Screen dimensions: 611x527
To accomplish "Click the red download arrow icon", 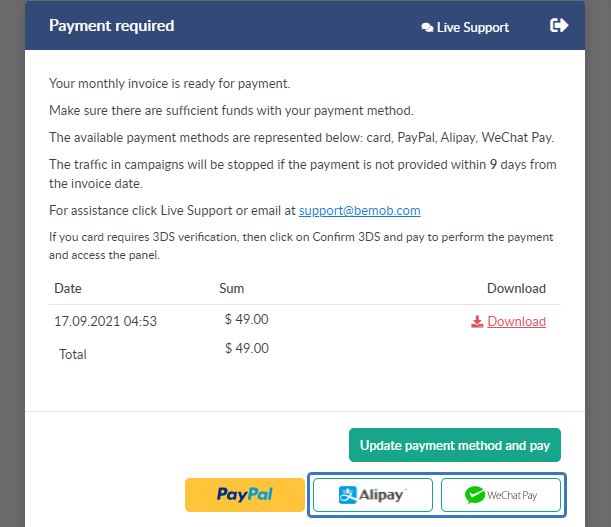I will (x=477, y=322).
